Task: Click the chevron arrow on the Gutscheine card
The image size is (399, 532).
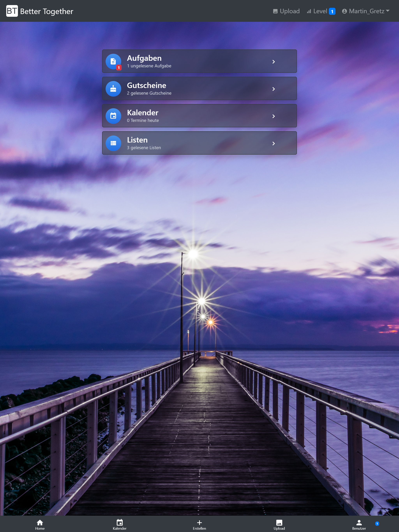Action: click(274, 89)
